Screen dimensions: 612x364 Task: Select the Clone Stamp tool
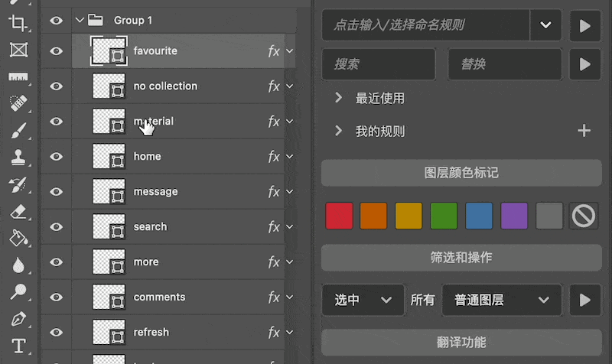tap(18, 157)
